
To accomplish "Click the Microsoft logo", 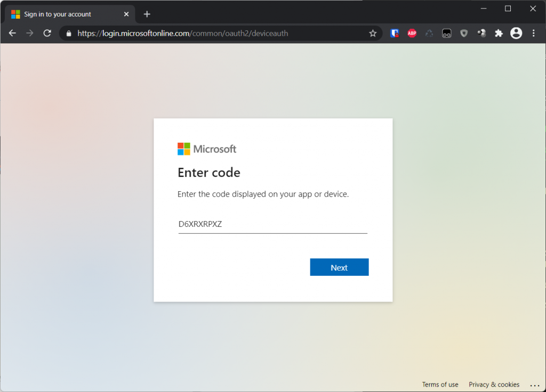I will tap(207, 149).
